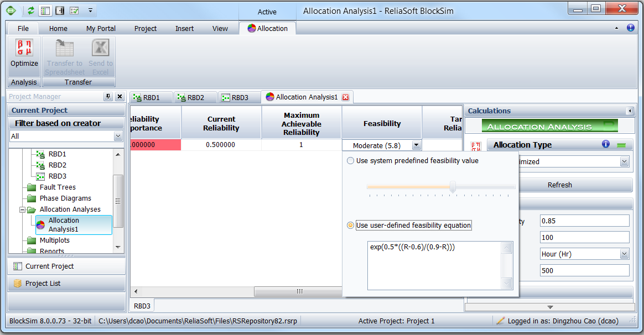The width and height of the screenshot is (644, 335).
Task: Switch to the Project ribbon tab
Action: pyautogui.click(x=146, y=28)
